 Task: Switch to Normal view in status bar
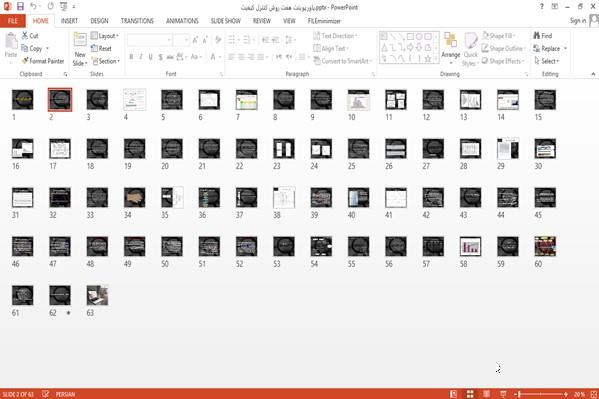click(x=453, y=394)
